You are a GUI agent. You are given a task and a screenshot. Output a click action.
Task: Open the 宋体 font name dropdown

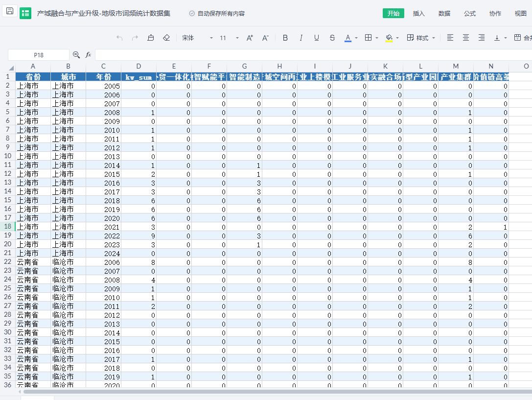click(197, 38)
